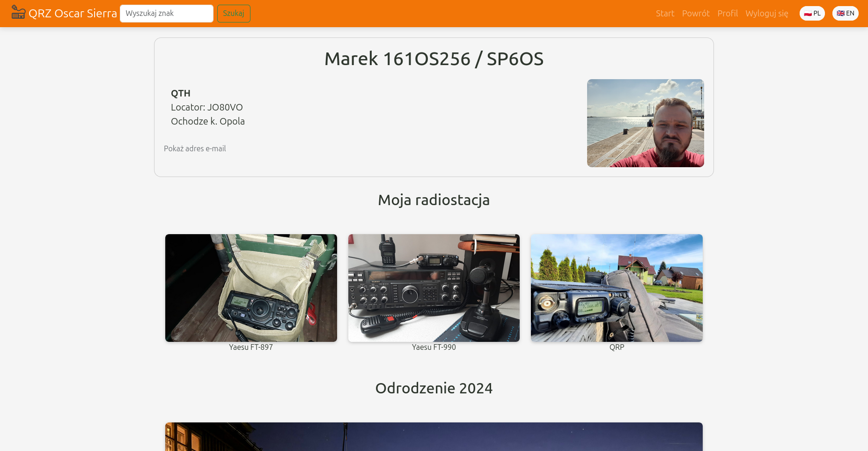Image resolution: width=868 pixels, height=451 pixels.
Task: Click the Marek 161OS256 / SP6OS heading
Action: click(434, 59)
